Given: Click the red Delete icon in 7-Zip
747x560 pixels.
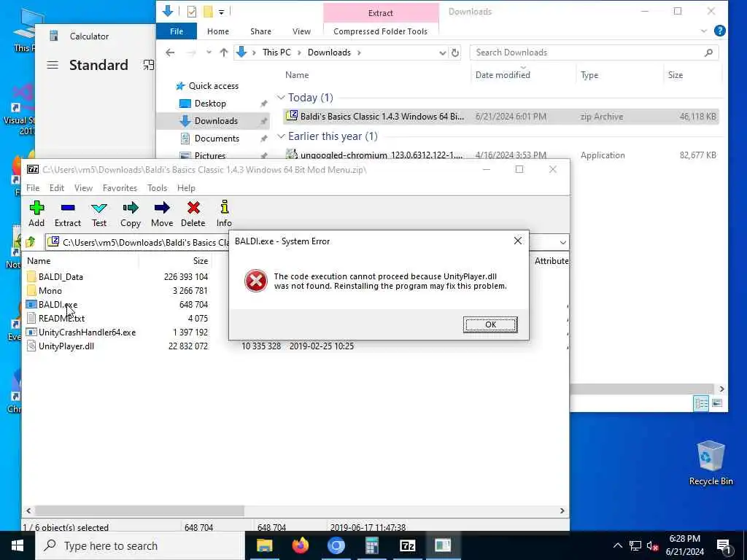Looking at the screenshot, I should coord(193,214).
